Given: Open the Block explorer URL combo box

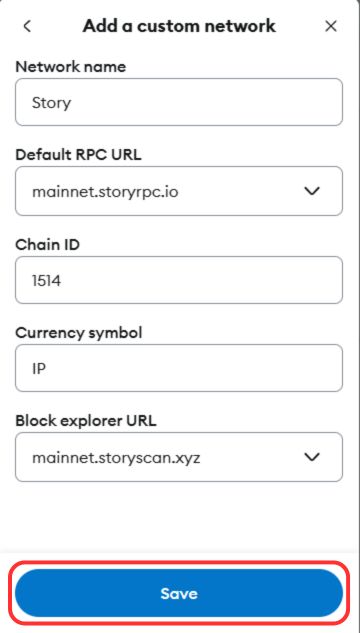Looking at the screenshot, I should [179, 457].
